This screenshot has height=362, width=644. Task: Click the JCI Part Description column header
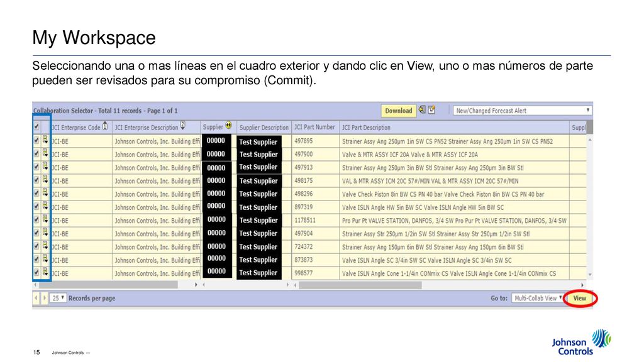(366, 127)
